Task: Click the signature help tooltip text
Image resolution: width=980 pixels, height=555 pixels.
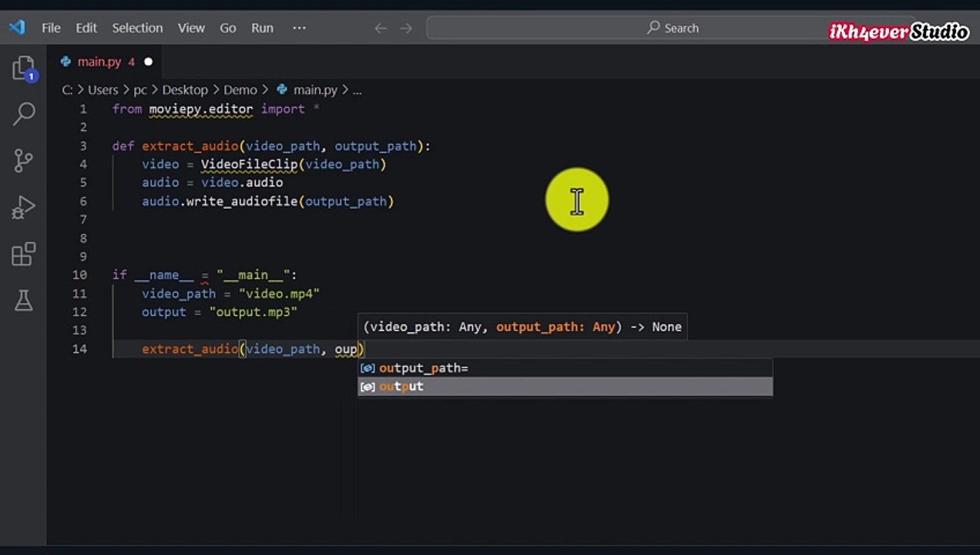Action: (x=522, y=327)
